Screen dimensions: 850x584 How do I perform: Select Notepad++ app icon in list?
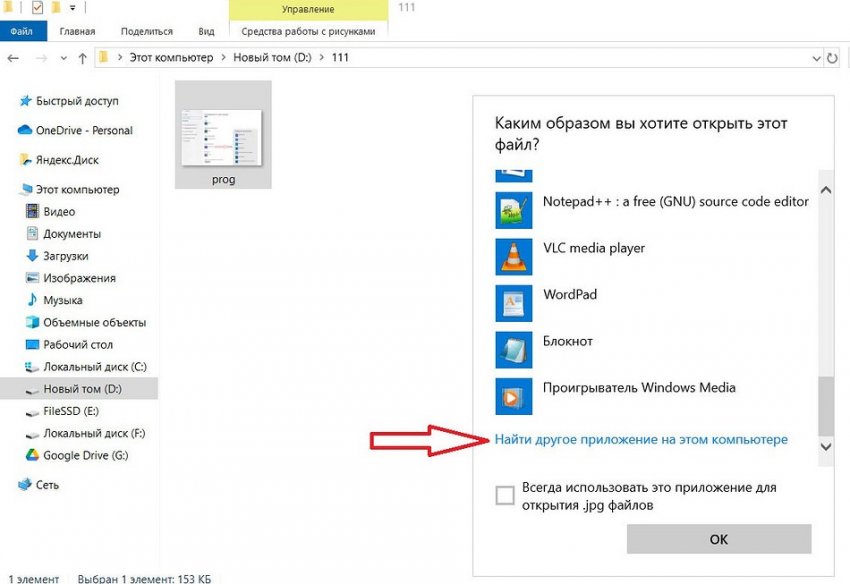(514, 209)
